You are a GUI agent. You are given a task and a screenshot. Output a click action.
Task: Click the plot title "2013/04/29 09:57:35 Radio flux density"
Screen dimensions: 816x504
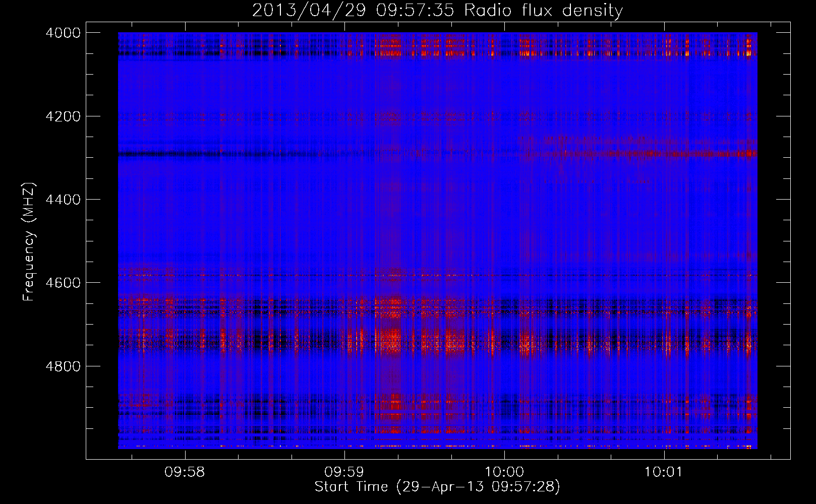click(x=437, y=11)
